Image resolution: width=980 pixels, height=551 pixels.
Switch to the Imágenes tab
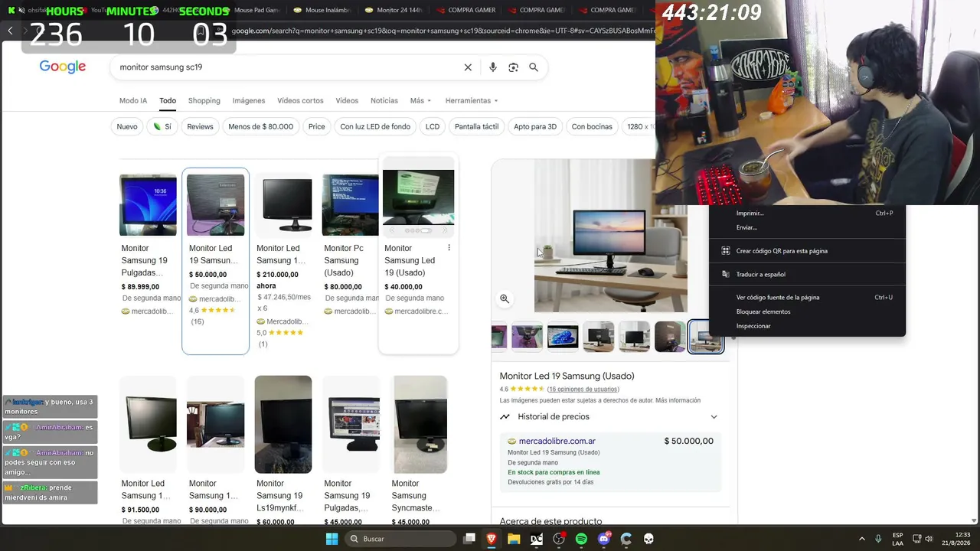coord(249,100)
